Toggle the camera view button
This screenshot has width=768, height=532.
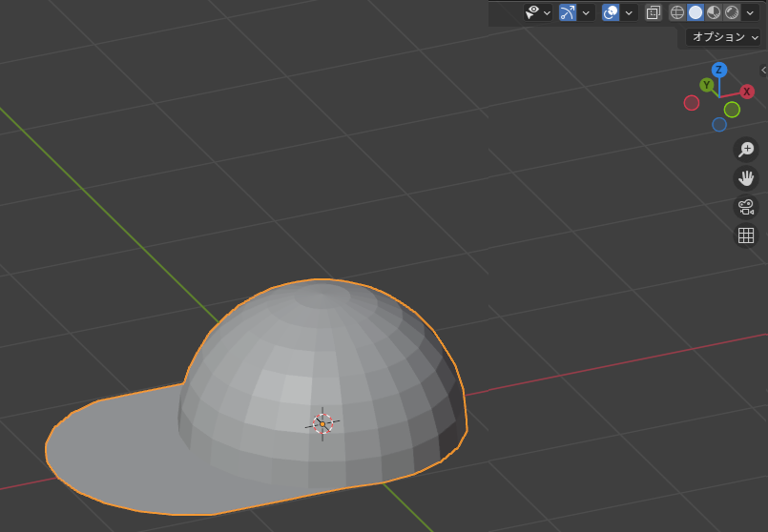[x=746, y=207]
